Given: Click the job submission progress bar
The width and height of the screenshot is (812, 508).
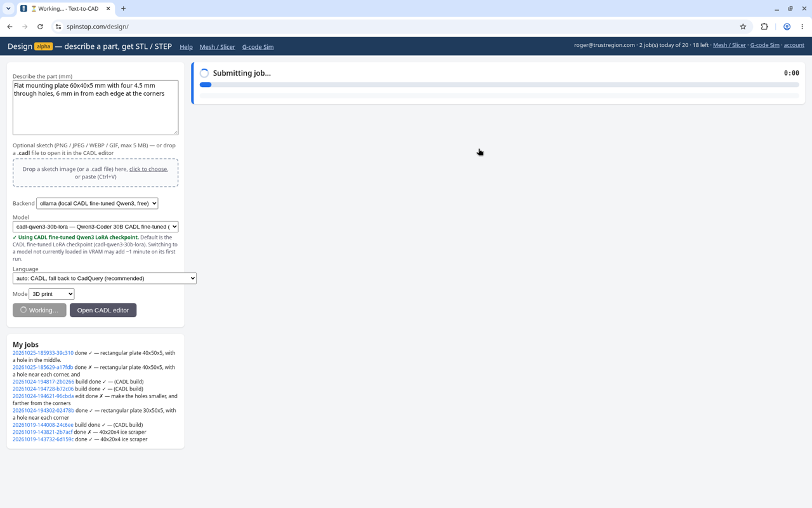Looking at the screenshot, I should pos(499,84).
